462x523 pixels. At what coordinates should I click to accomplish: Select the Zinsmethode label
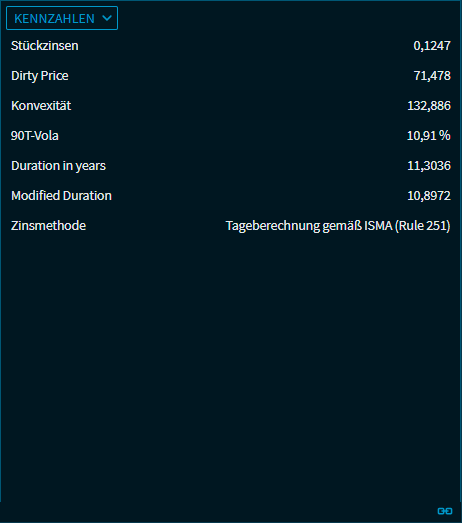pyautogui.click(x=49, y=225)
